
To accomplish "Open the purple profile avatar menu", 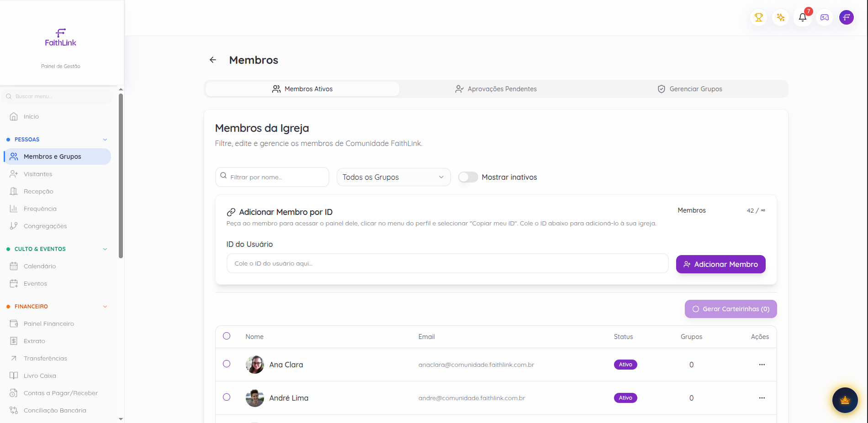I will tap(847, 17).
